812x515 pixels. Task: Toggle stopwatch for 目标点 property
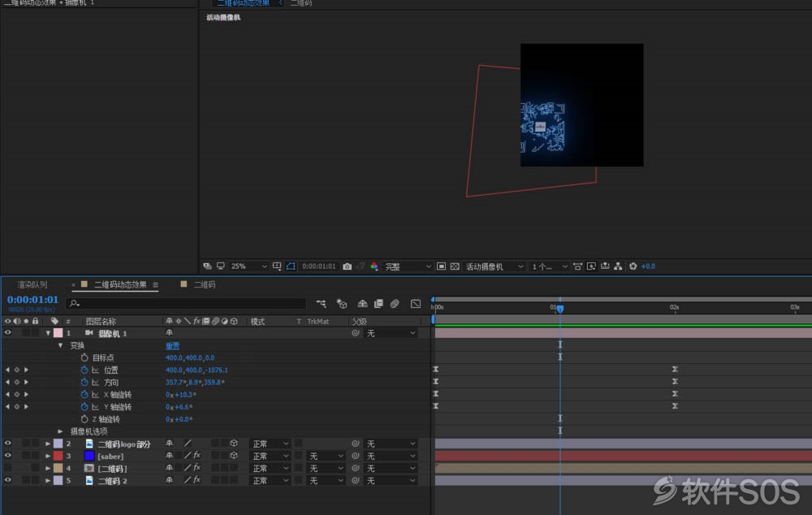point(84,357)
